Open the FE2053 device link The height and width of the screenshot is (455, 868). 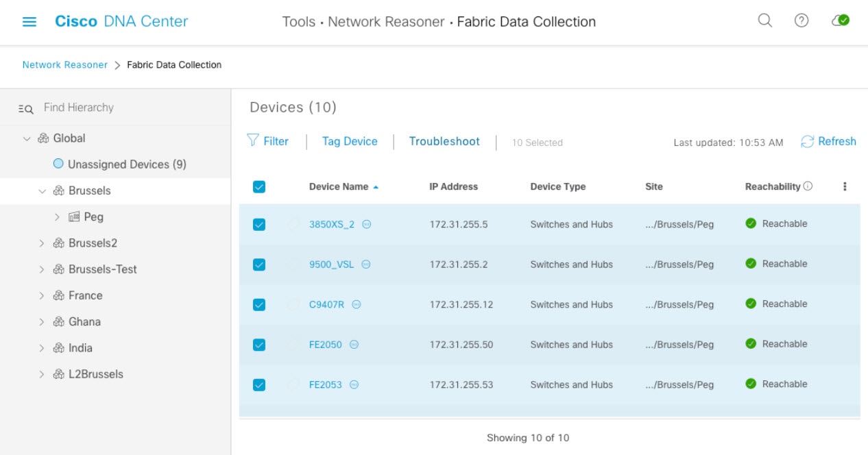326,385
